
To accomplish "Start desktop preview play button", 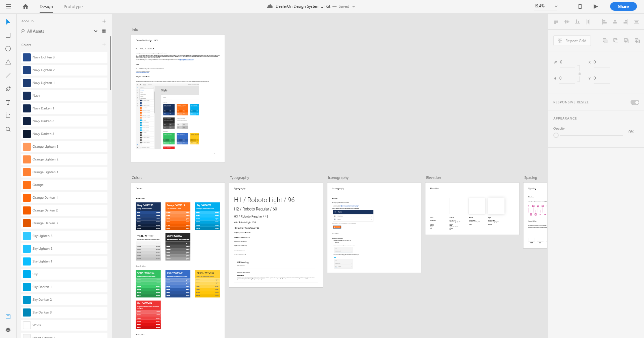I will 595,6.
